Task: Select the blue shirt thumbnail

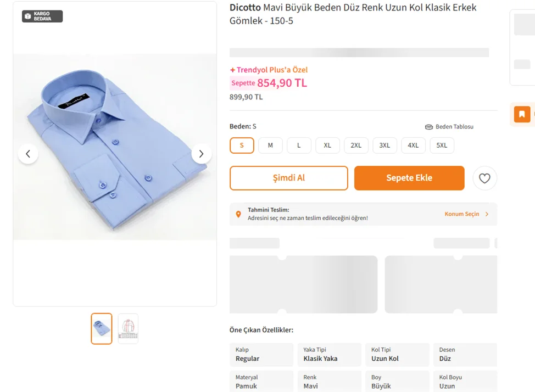Action: (x=102, y=328)
